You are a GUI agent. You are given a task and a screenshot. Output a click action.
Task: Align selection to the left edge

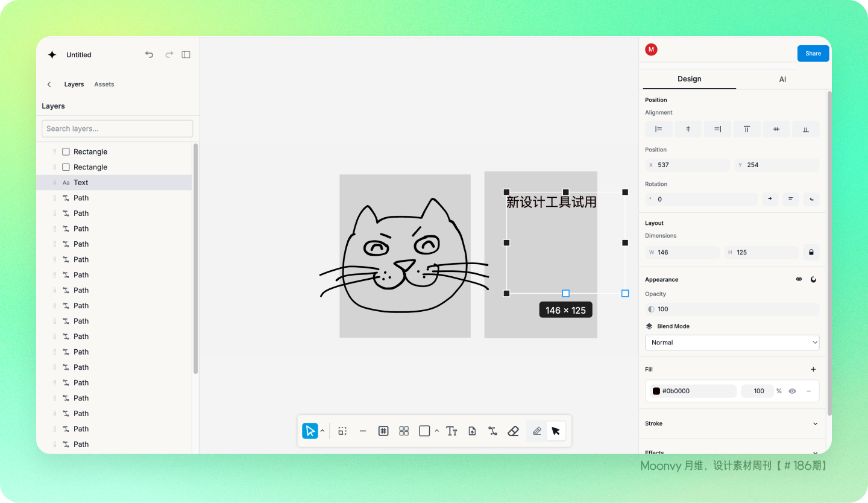tap(659, 129)
